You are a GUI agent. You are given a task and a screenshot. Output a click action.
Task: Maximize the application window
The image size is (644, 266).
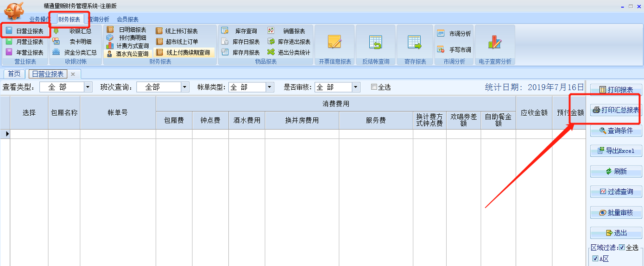coord(631,6)
